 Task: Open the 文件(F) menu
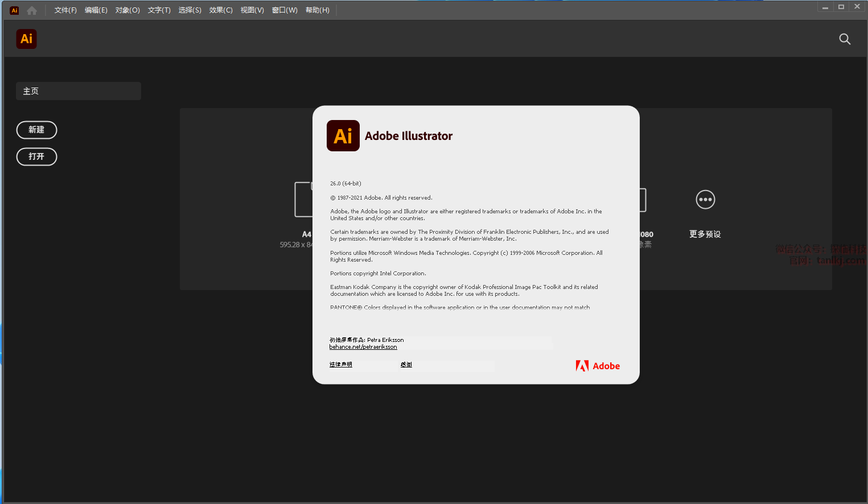click(65, 10)
